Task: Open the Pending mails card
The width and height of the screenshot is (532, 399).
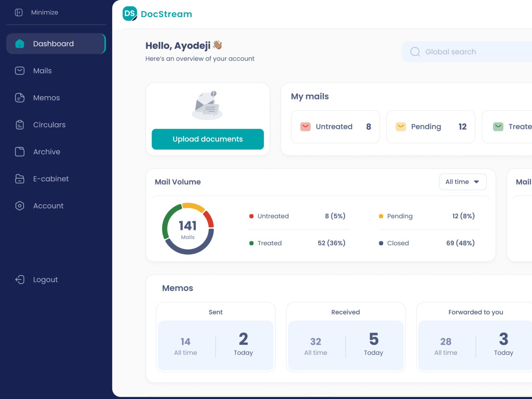Action: click(x=430, y=127)
